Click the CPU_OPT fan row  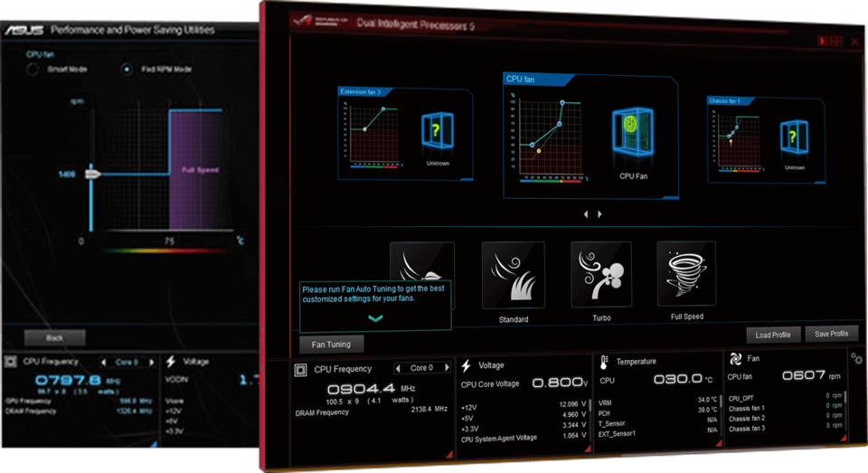coord(785,397)
